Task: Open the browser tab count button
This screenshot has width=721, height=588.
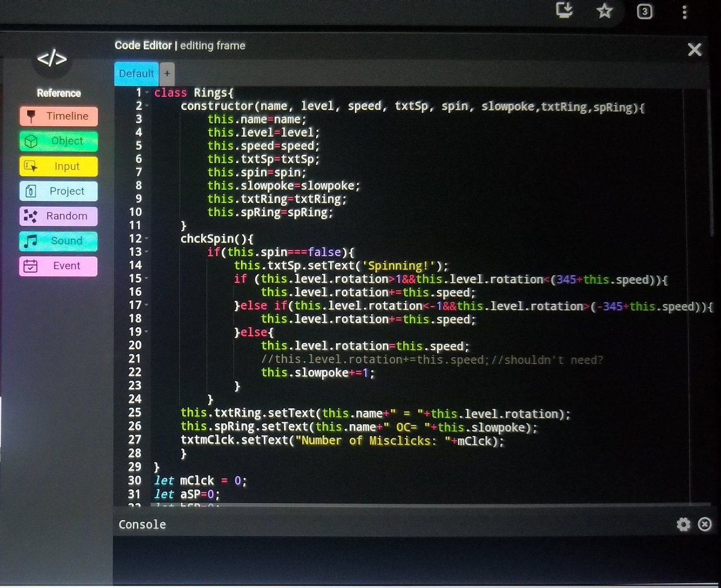Action: coord(645,11)
